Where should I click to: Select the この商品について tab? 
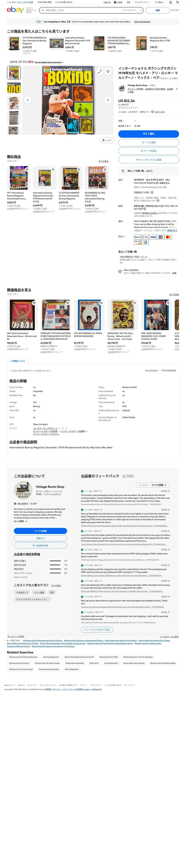(x=18, y=361)
